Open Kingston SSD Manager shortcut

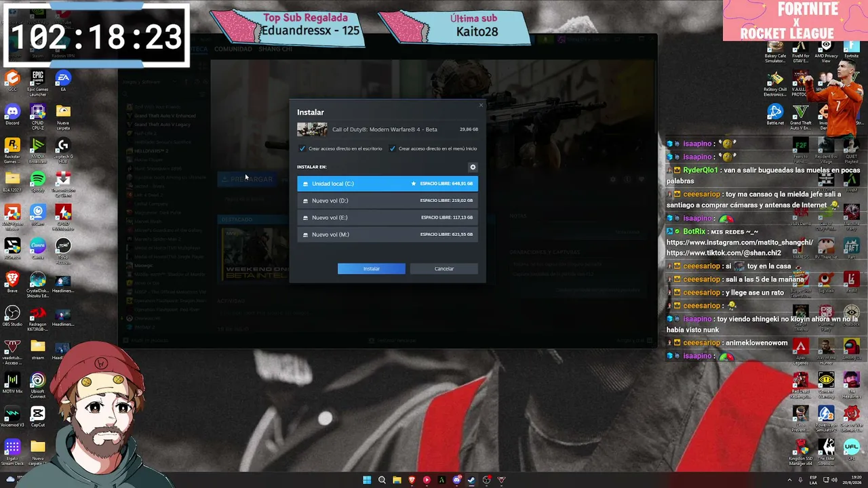tap(801, 453)
